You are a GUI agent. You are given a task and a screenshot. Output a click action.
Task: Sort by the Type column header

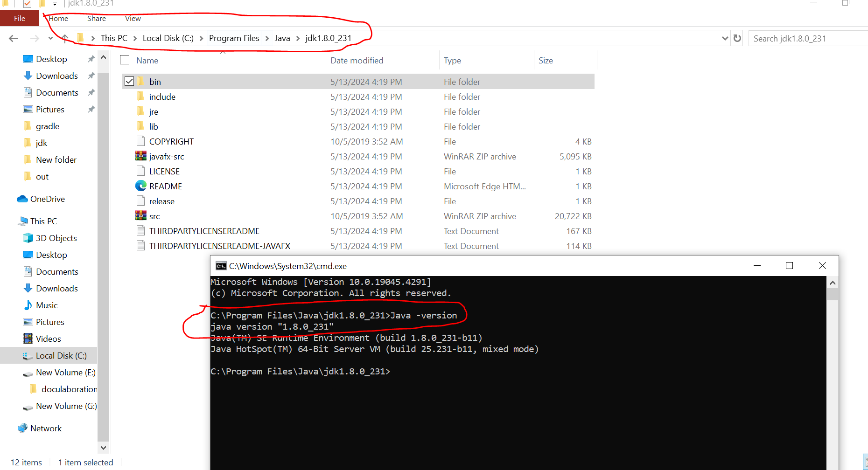click(x=452, y=60)
